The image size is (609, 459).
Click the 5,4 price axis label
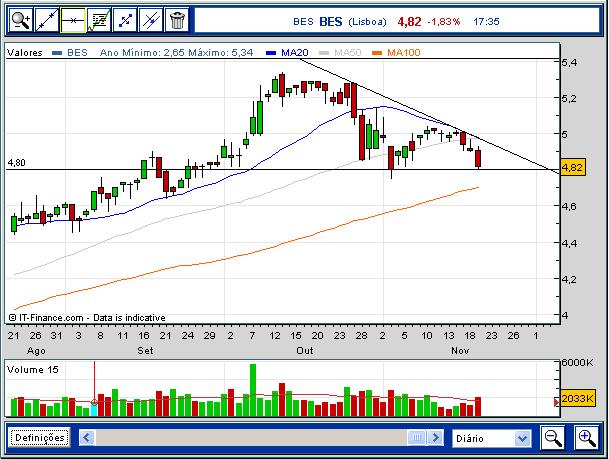pyautogui.click(x=569, y=62)
